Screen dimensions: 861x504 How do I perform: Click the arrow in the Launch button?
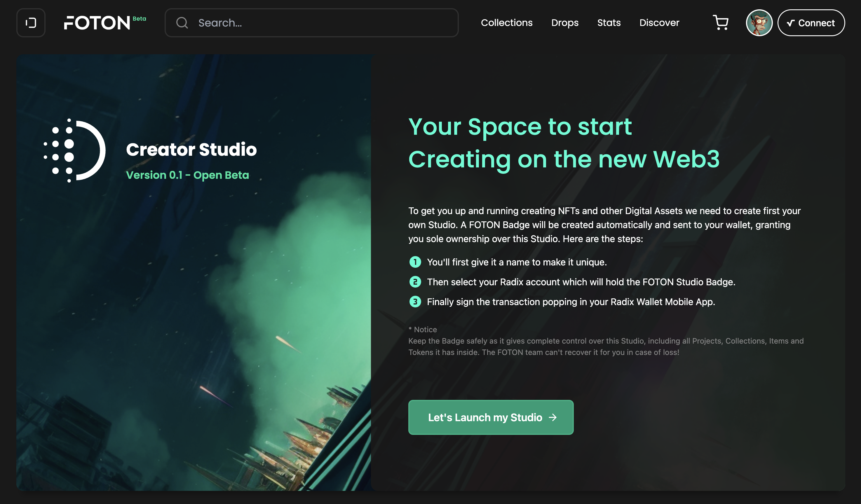click(x=552, y=417)
